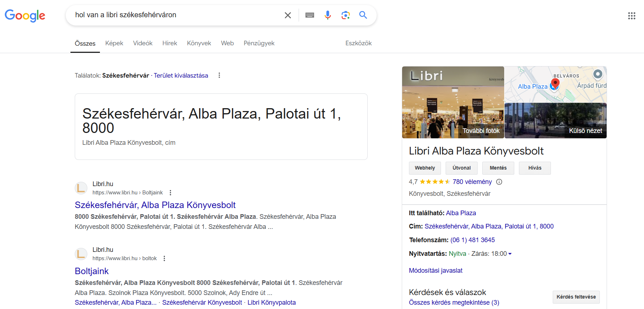Click the Kérdések és válaszok heading
The image size is (644, 309).
coord(447,292)
